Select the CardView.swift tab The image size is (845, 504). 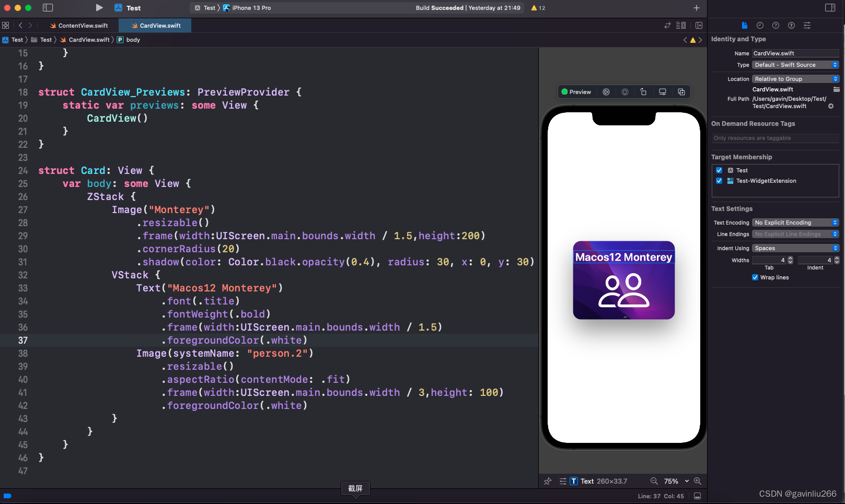pyautogui.click(x=155, y=26)
